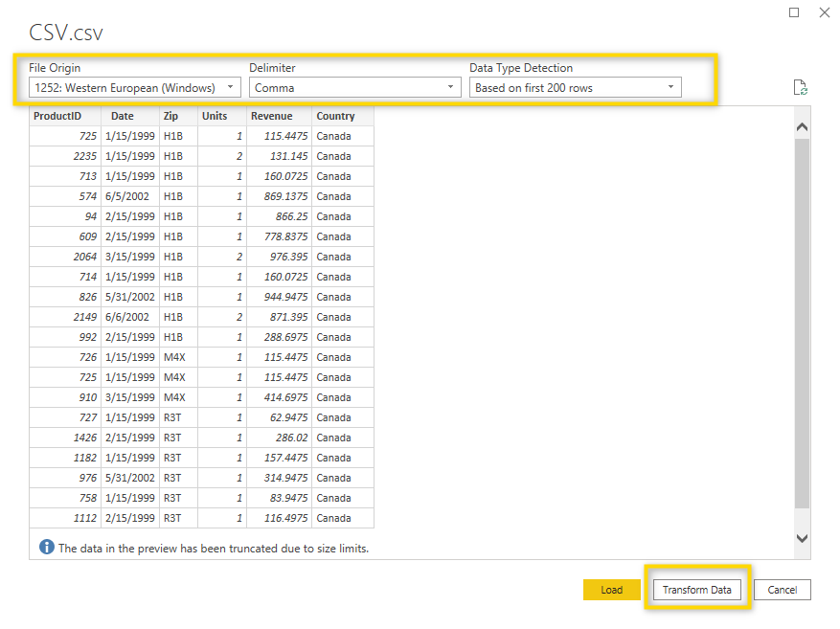Open the Data Type Detection dropdown
This screenshot has height=629, width=840.
click(x=576, y=87)
